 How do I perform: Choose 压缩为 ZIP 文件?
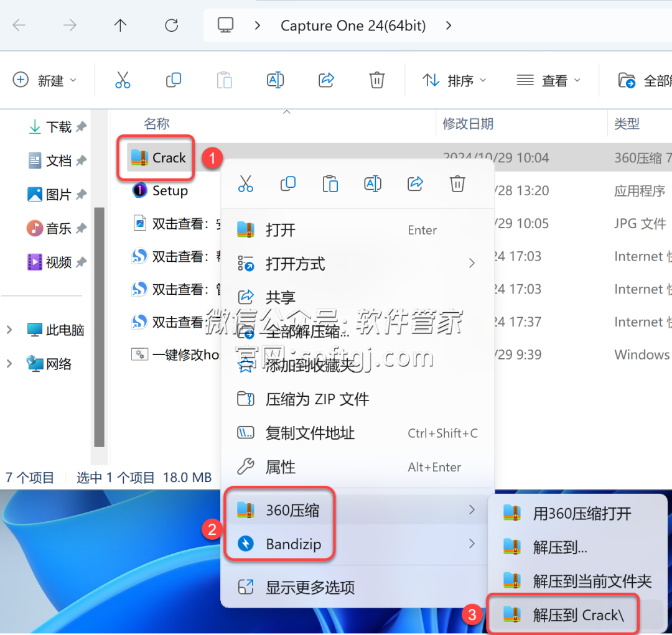coord(357,399)
